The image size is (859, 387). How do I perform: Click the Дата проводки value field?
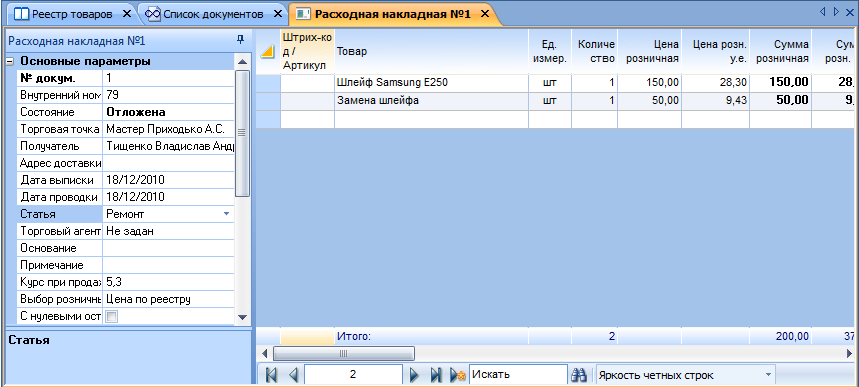[168, 197]
